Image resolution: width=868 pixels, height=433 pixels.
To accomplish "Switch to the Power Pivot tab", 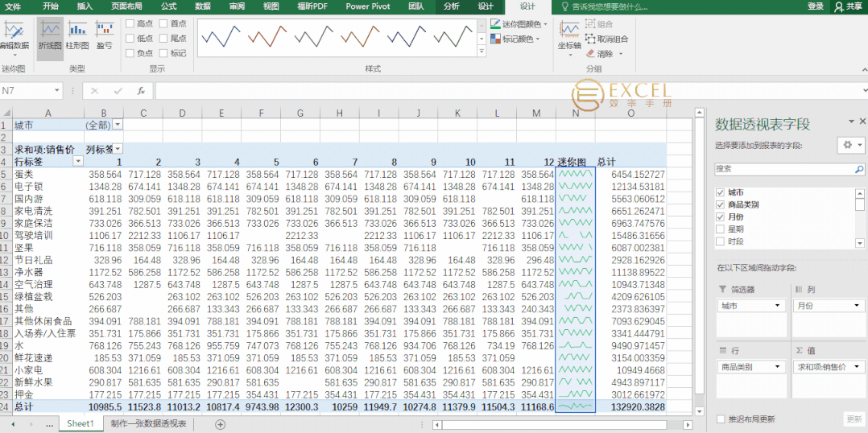I will click(x=367, y=6).
